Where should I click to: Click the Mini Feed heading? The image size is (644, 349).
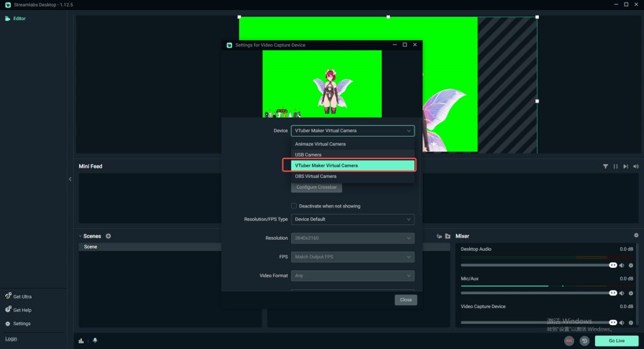[x=91, y=166]
